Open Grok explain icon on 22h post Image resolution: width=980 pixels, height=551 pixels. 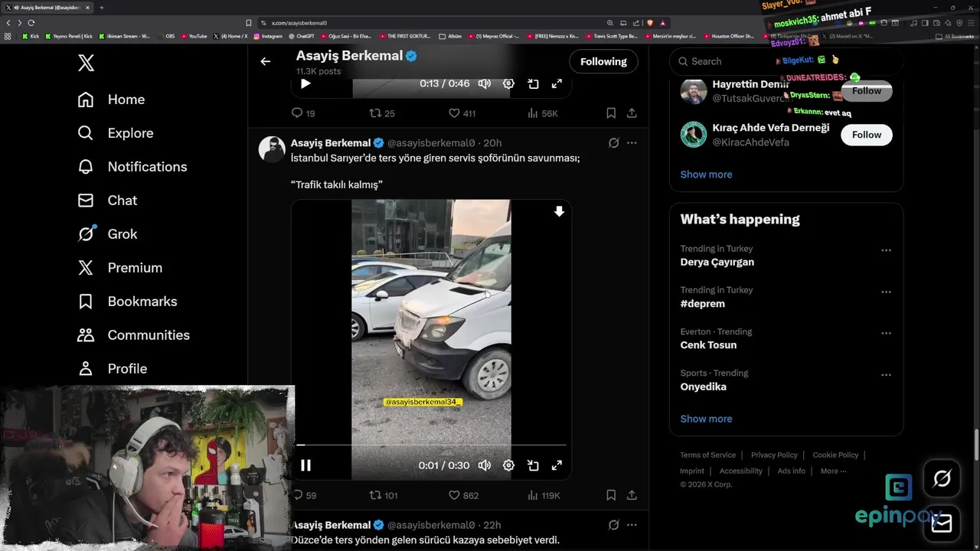[x=613, y=525]
